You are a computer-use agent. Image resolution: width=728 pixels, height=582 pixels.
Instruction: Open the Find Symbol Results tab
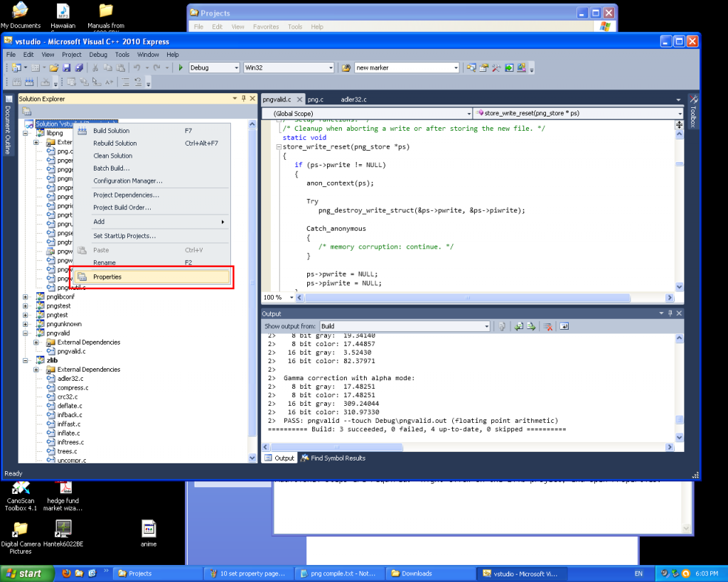click(x=333, y=458)
